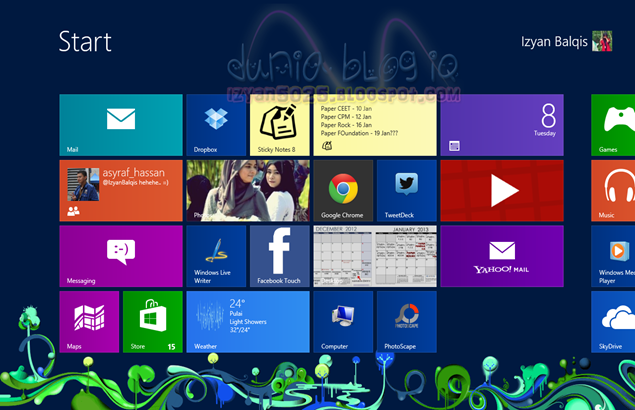Click the Izyan Balqis user account name
The image size is (635, 410).
(554, 42)
